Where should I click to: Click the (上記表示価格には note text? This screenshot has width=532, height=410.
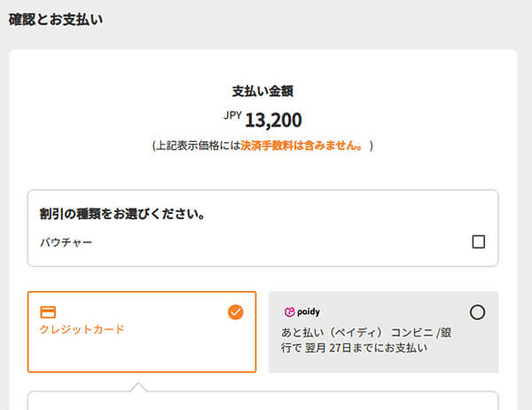[x=196, y=146]
